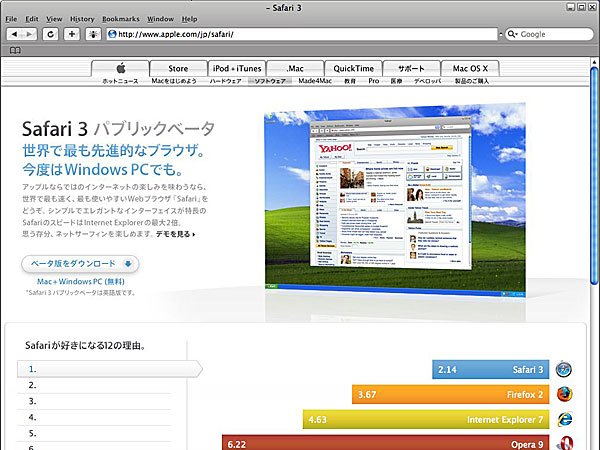Reload the page with the refresh button
The height and width of the screenshot is (450, 600).
(x=50, y=34)
